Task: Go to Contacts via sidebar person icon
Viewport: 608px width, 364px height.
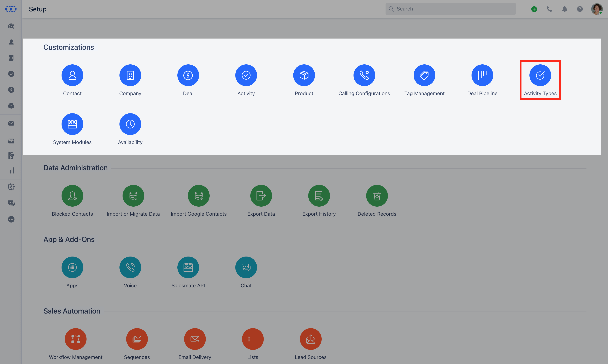Action: pos(11,42)
